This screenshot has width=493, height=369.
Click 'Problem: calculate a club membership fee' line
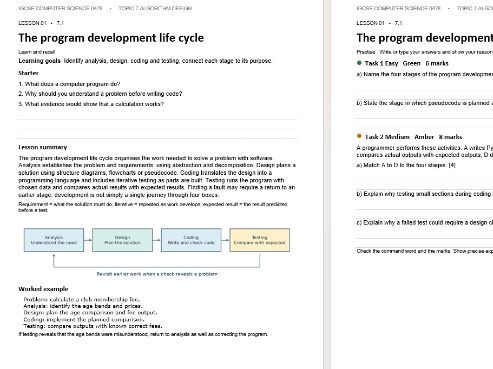click(82, 299)
